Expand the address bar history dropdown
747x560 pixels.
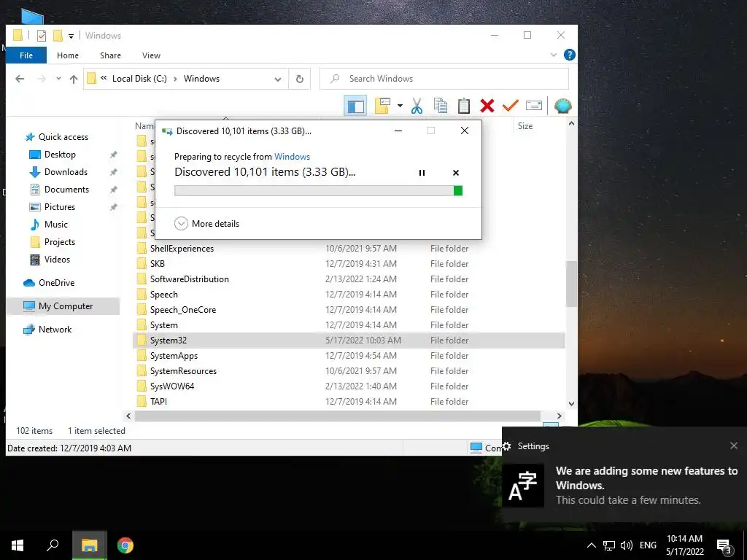(278, 79)
